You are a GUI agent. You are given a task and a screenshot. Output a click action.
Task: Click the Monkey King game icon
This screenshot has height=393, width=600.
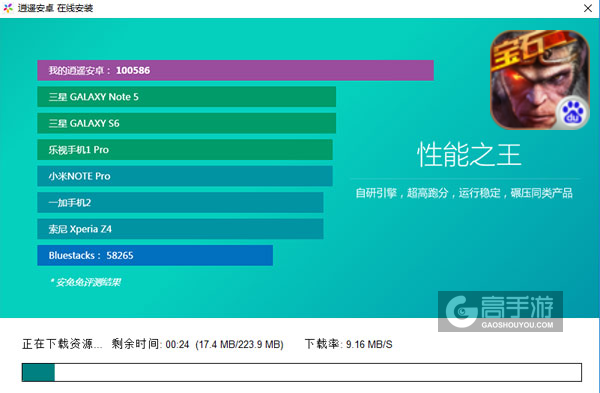click(540, 80)
